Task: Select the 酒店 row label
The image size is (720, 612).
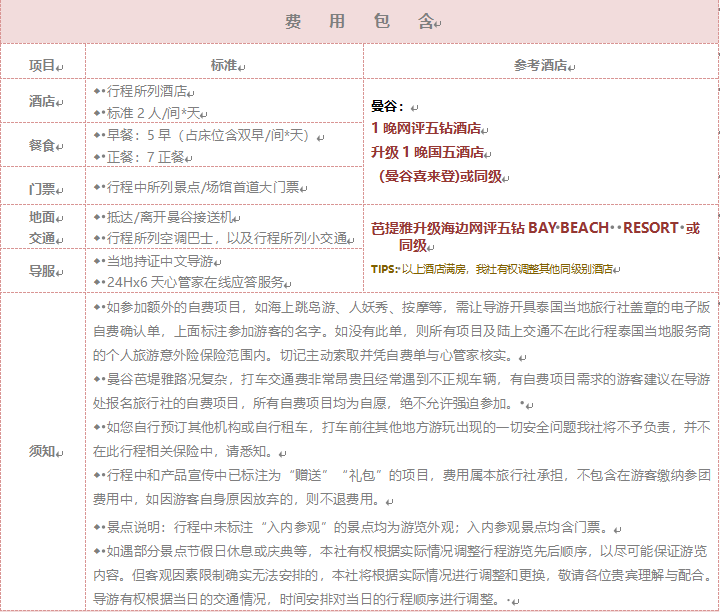Action: (43, 101)
